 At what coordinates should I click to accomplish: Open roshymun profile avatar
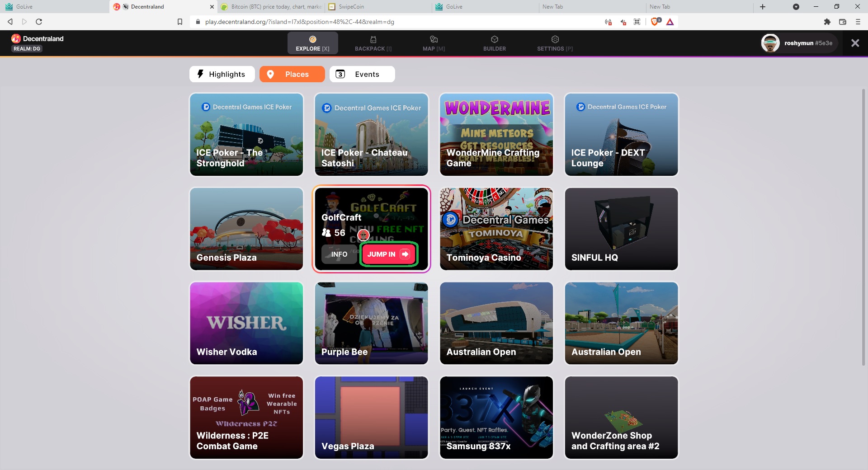(770, 43)
